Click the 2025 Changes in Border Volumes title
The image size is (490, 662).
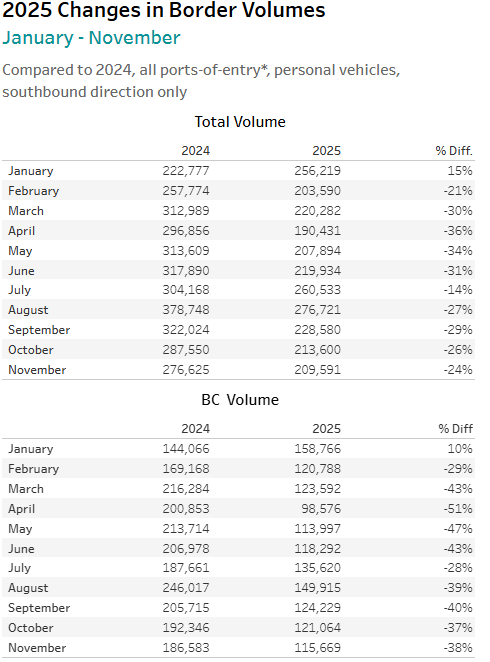[164, 10]
